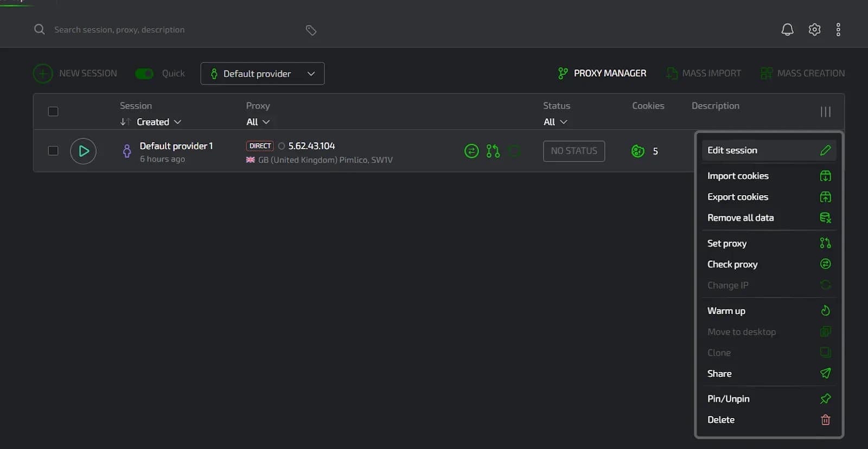Click the notifications bell icon
Screen dimensions: 868x449
[787, 30]
